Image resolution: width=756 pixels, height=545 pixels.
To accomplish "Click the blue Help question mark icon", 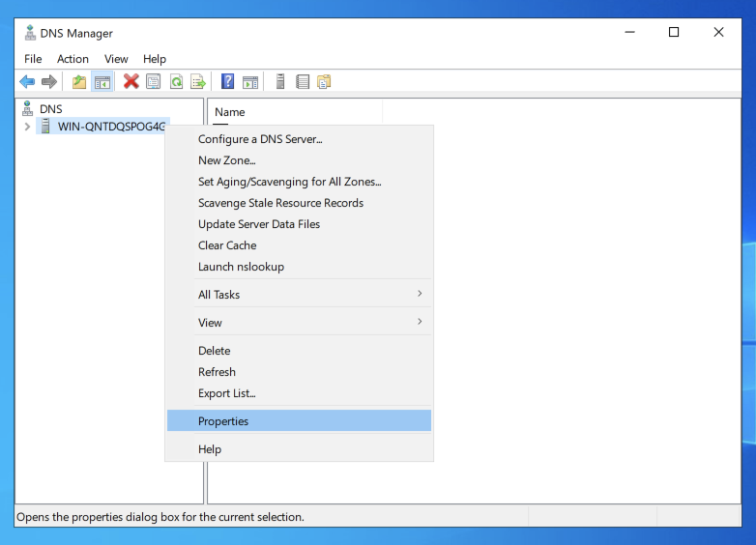I will point(228,82).
